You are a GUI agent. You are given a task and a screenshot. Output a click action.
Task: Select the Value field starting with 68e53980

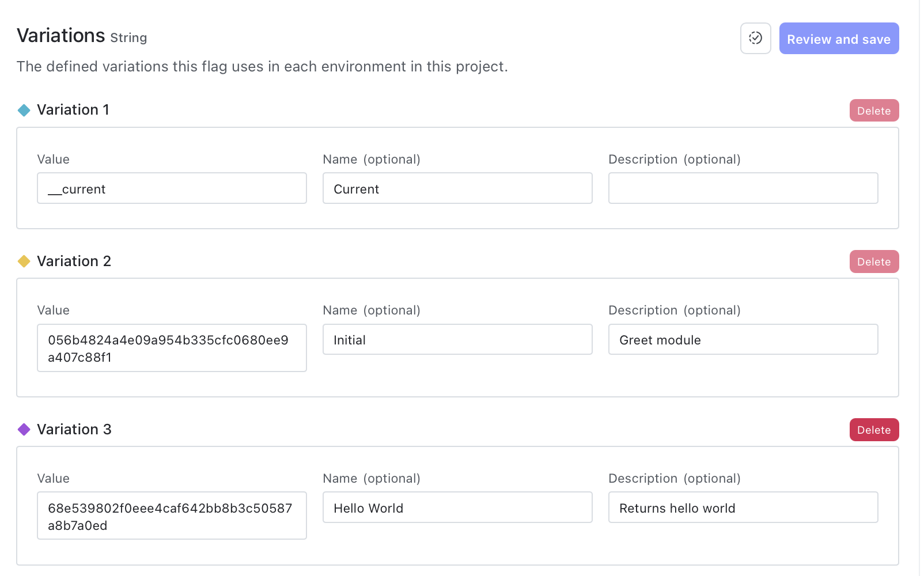coord(172,516)
